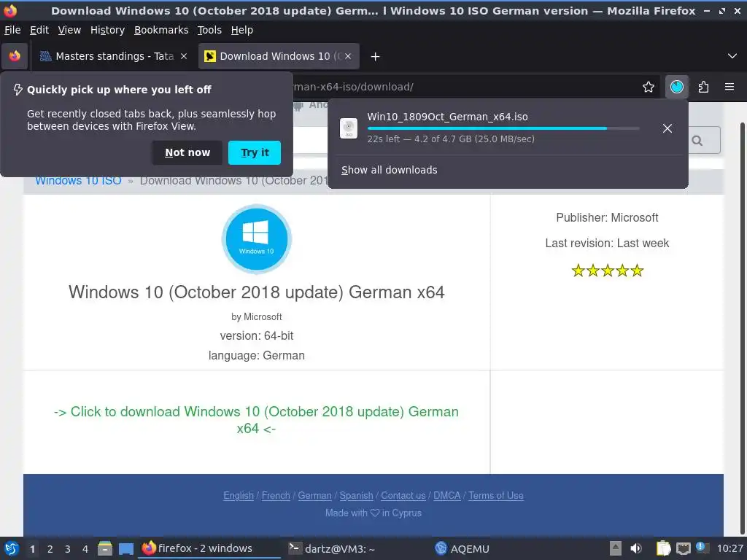
Task: Click the 10:27 taskbar clock
Action: coord(729,548)
